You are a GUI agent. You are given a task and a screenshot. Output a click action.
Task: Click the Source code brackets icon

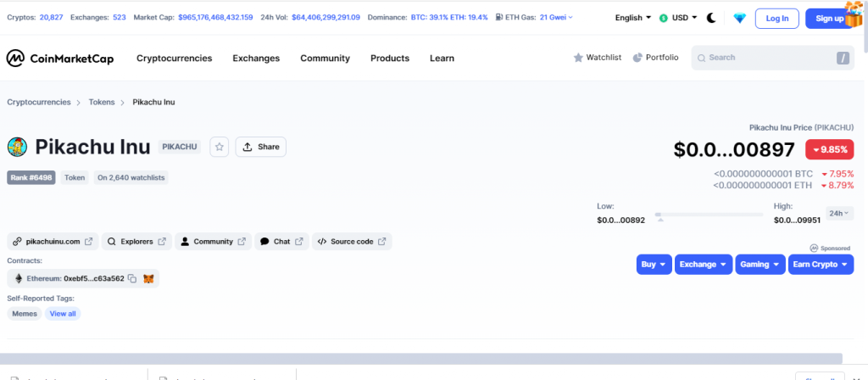click(322, 242)
